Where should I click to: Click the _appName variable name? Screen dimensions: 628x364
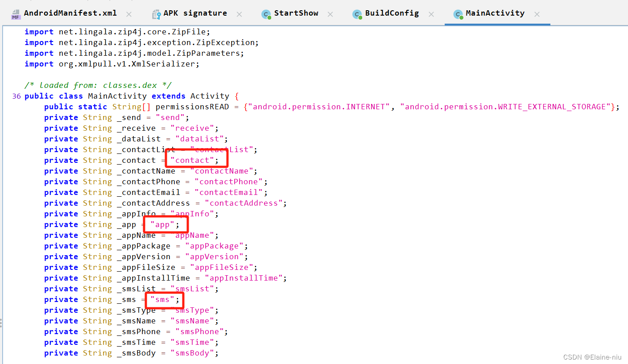point(136,235)
